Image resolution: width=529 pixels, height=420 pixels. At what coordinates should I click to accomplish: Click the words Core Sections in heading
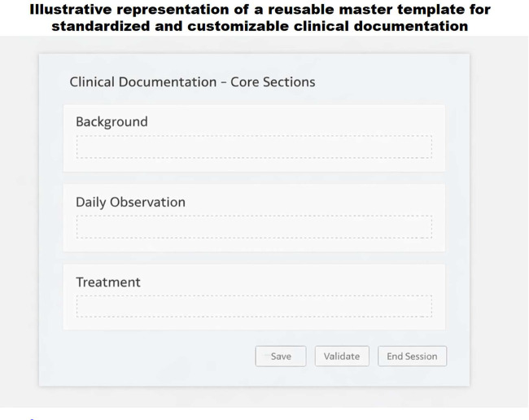tap(273, 82)
